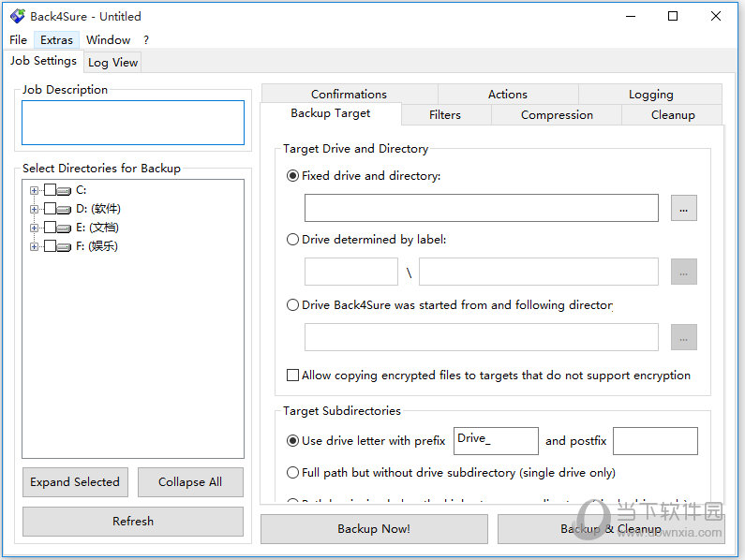Check the C: drive checkbox

coord(50,190)
